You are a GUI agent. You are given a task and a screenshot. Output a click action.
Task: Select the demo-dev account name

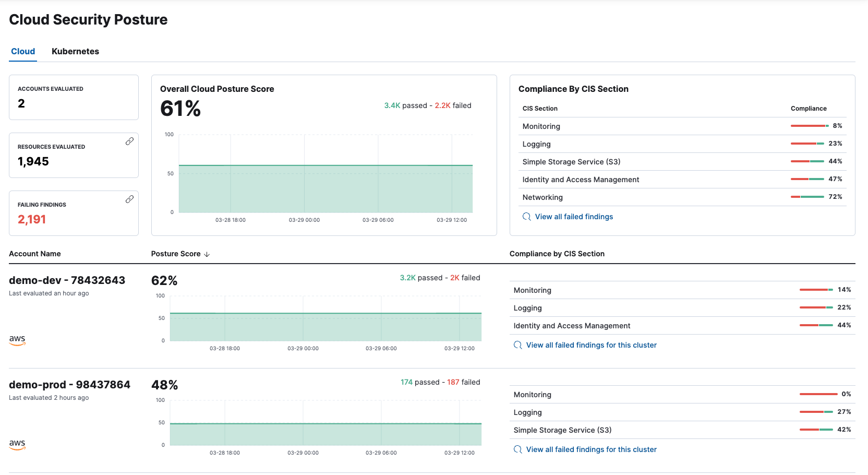(x=67, y=280)
